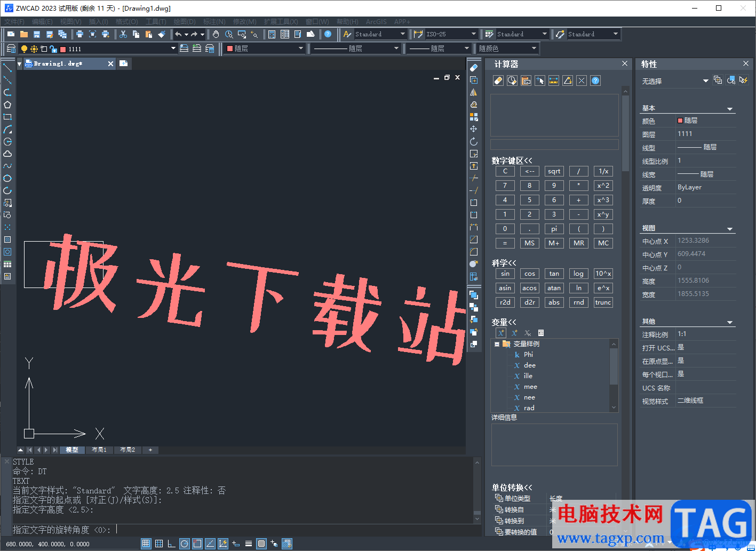Screen dimensions: 756x551
Task: Select the Move modify tool
Action: point(473,129)
